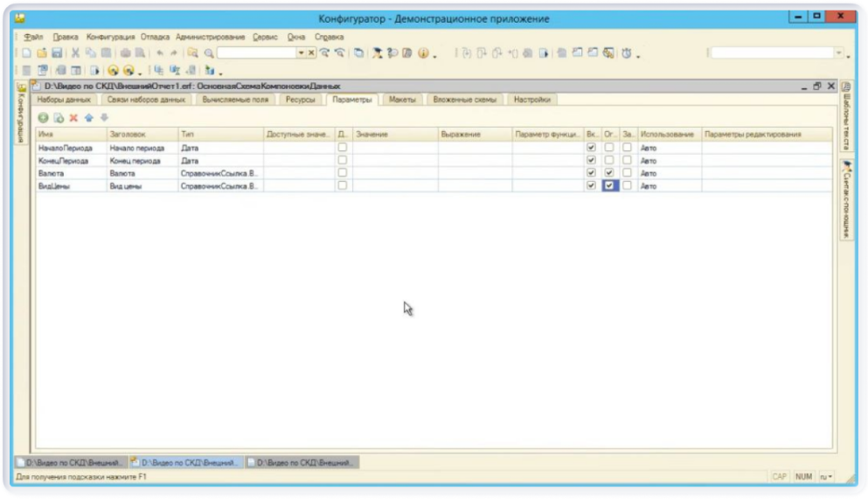The image size is (868, 504).
Task: Switch to the Ресурсы tab
Action: (x=300, y=100)
